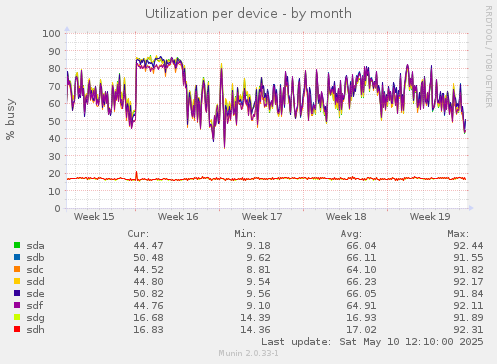
Task: Click sdh average value 17.02
Action: tap(361, 330)
